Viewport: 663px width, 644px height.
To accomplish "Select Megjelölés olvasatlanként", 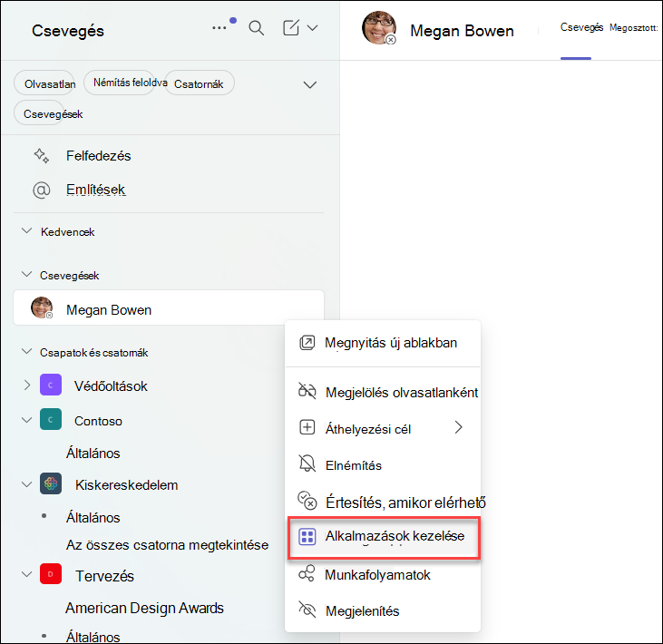I will (383, 392).
